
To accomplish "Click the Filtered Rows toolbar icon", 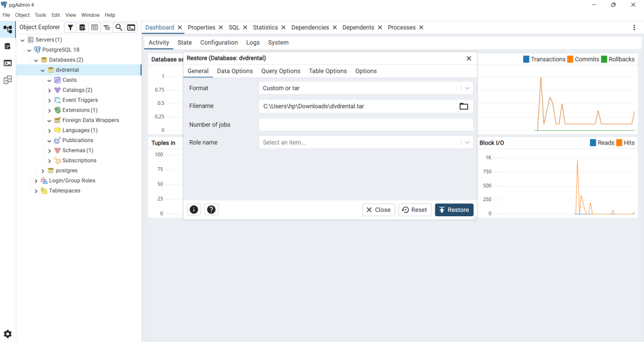I will tap(70, 28).
